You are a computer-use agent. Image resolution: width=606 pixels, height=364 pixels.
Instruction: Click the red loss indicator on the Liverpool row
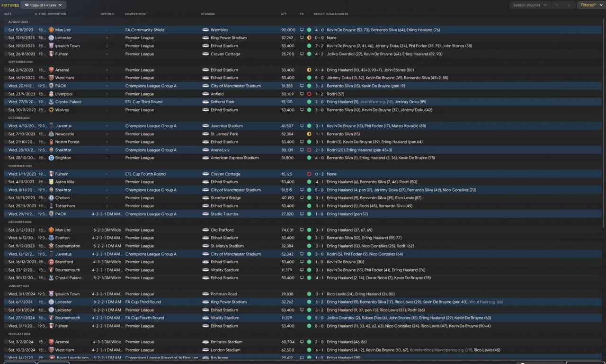coord(309,94)
